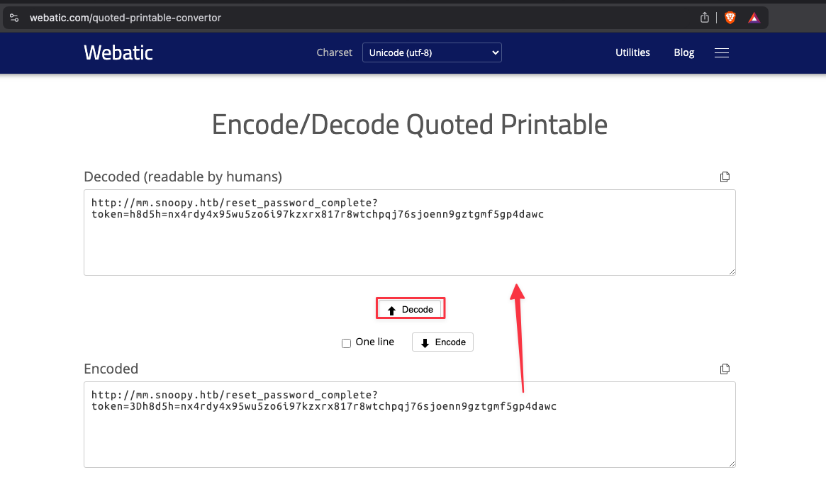Click the Webatic logo
Image resolution: width=826 pixels, height=504 pixels.
point(118,52)
